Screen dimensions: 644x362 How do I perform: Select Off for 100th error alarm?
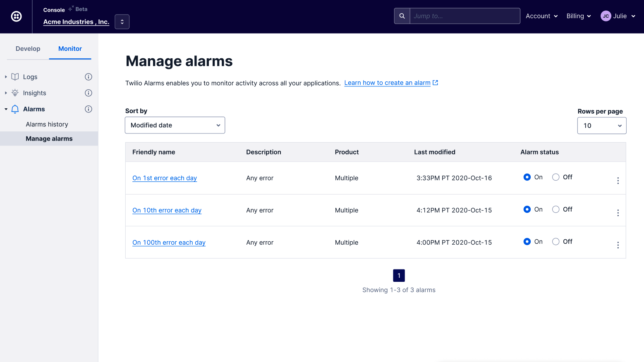556,241
